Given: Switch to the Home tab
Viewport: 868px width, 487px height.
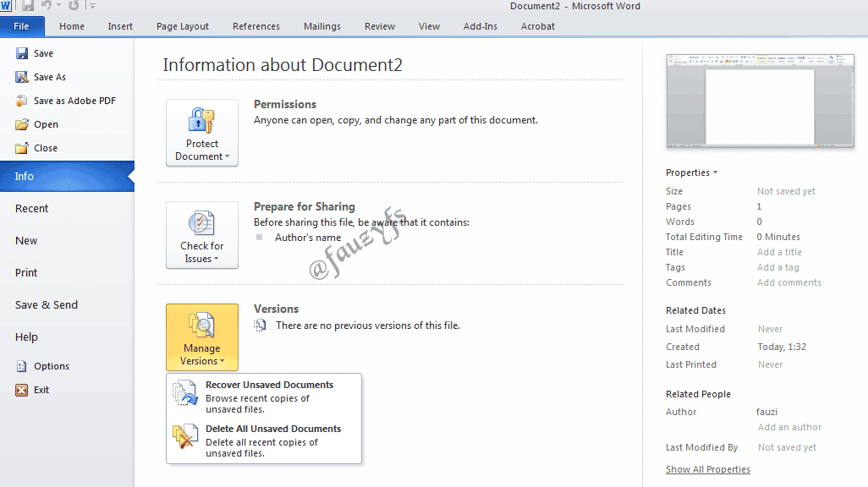Looking at the screenshot, I should point(72,26).
